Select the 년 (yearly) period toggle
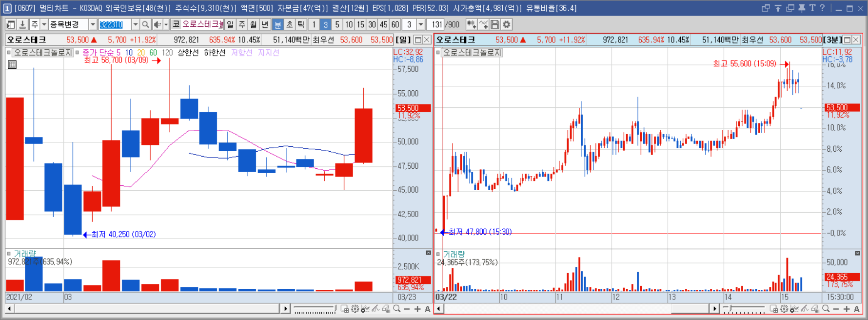 (x=265, y=24)
